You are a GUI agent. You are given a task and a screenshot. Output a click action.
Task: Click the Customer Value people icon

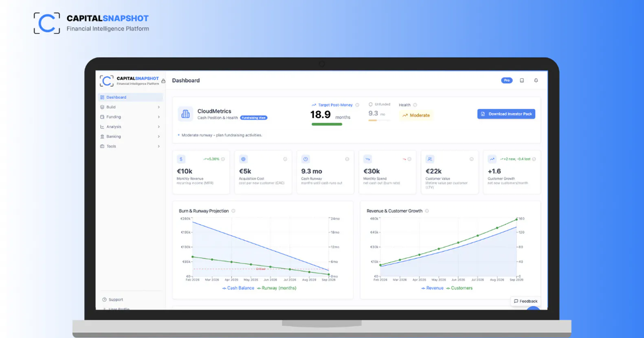coord(430,159)
